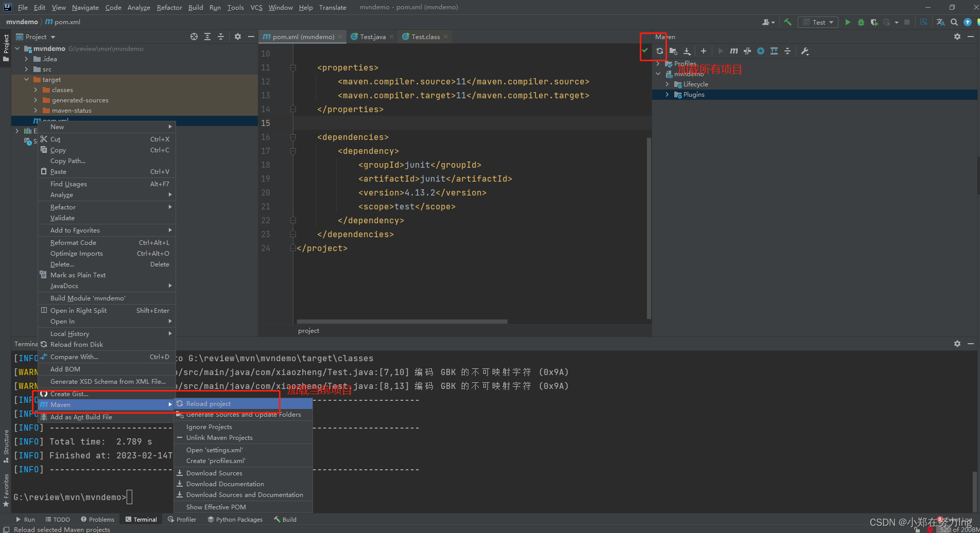The image size is (980, 533).
Task: Switch to the Test.java editor tab
Action: coord(372,37)
